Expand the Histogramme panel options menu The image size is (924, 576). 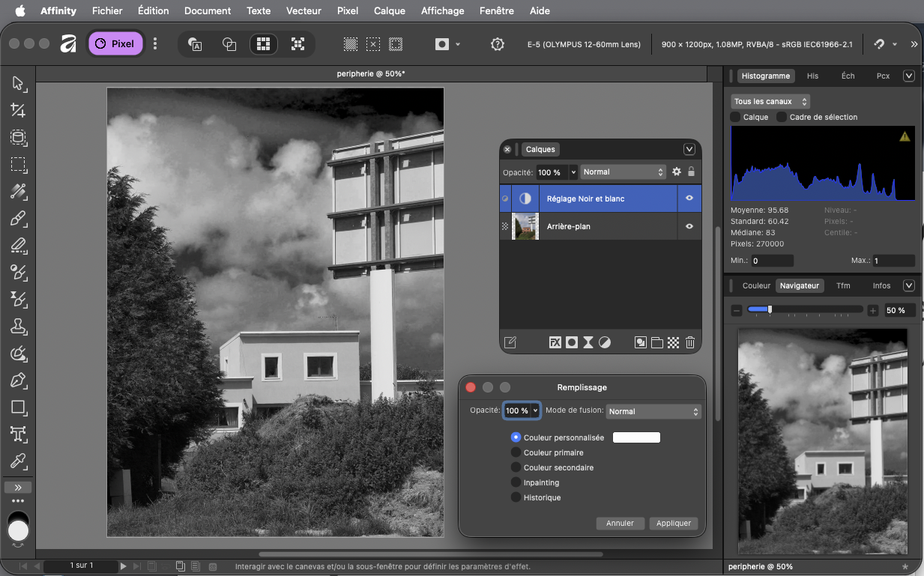pyautogui.click(x=909, y=76)
